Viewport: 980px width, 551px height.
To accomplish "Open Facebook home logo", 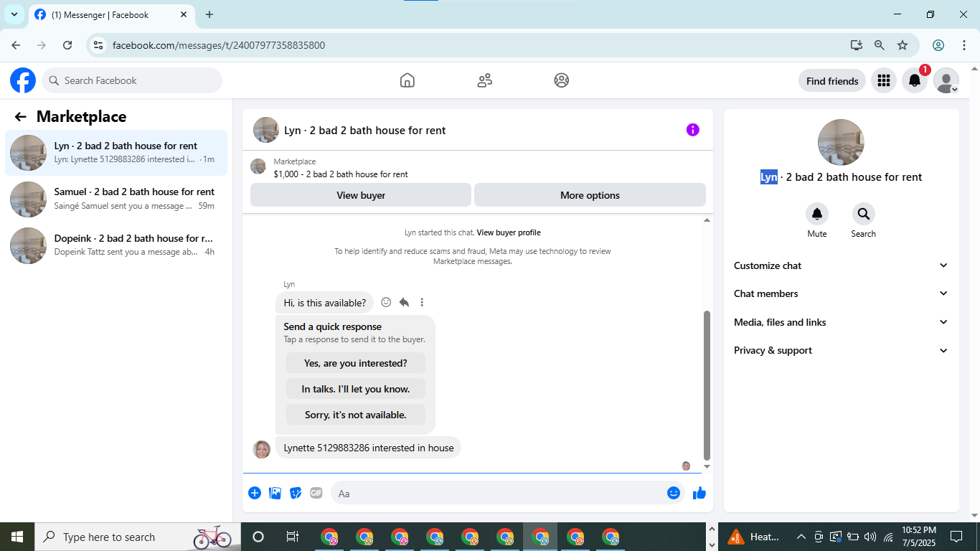I will click(23, 80).
